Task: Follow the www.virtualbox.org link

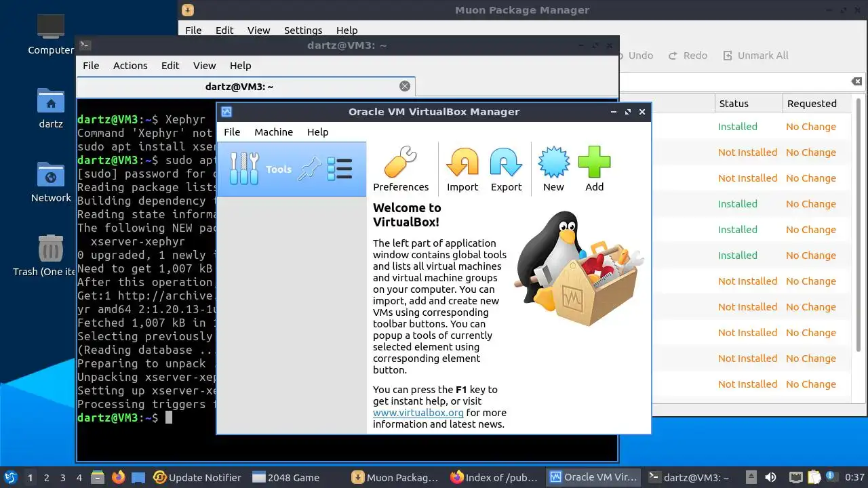Action: coord(418,412)
